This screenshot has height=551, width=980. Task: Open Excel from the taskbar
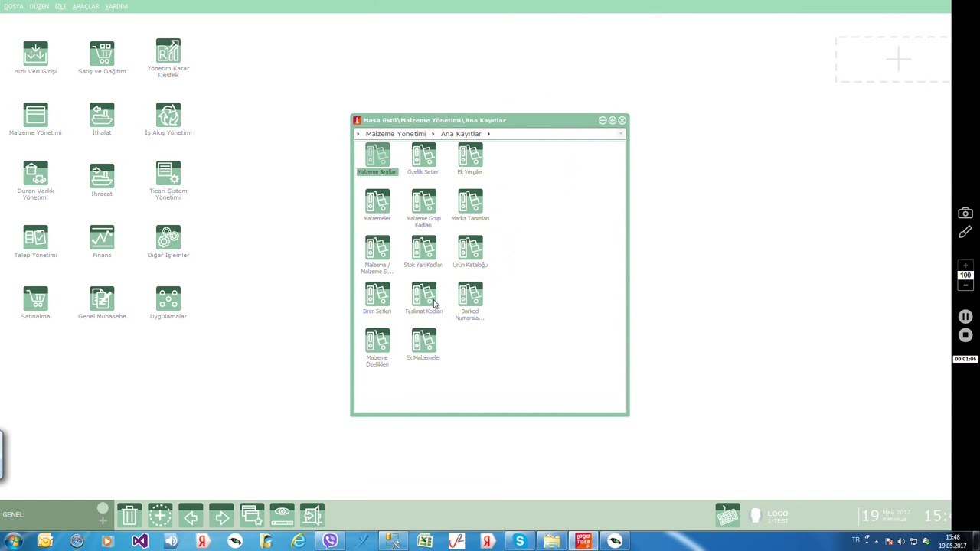[425, 542]
